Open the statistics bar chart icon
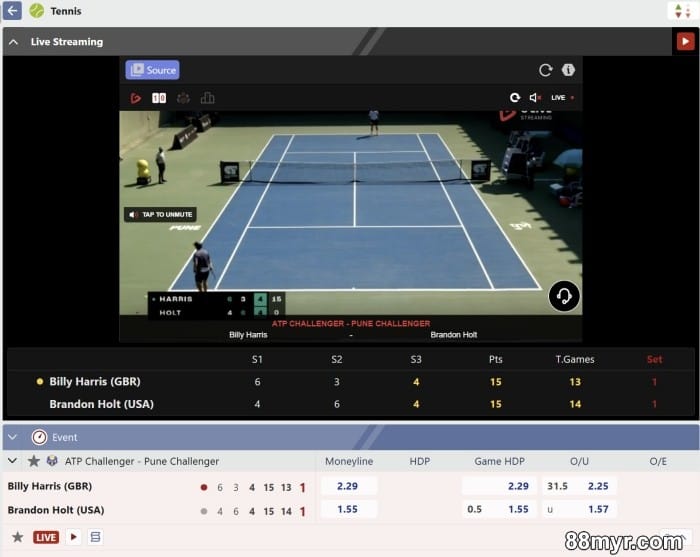The width and height of the screenshot is (700, 557). point(207,98)
